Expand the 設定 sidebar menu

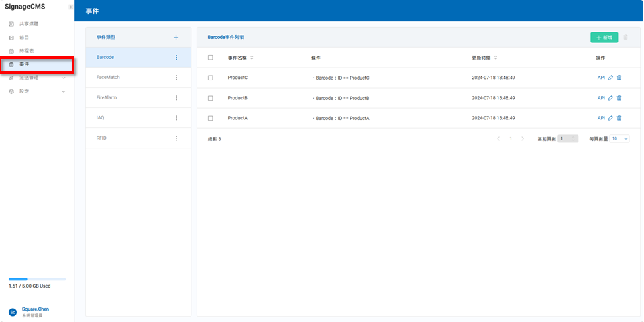[x=37, y=91]
